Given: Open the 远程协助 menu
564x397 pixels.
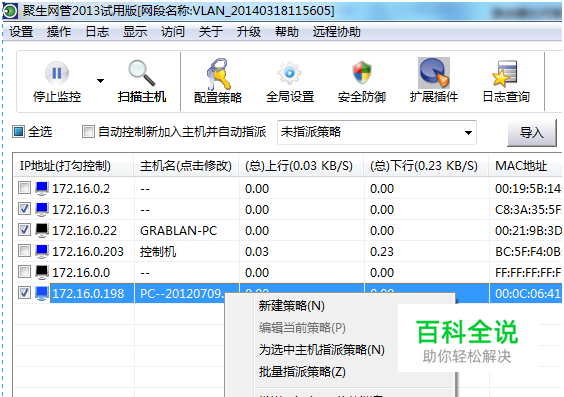Looking at the screenshot, I should coord(336,32).
